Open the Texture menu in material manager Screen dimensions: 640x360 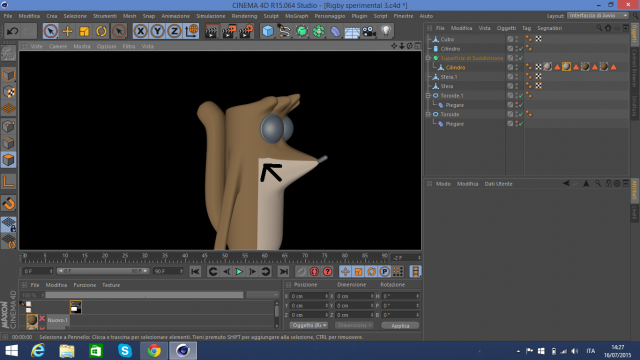click(x=111, y=285)
